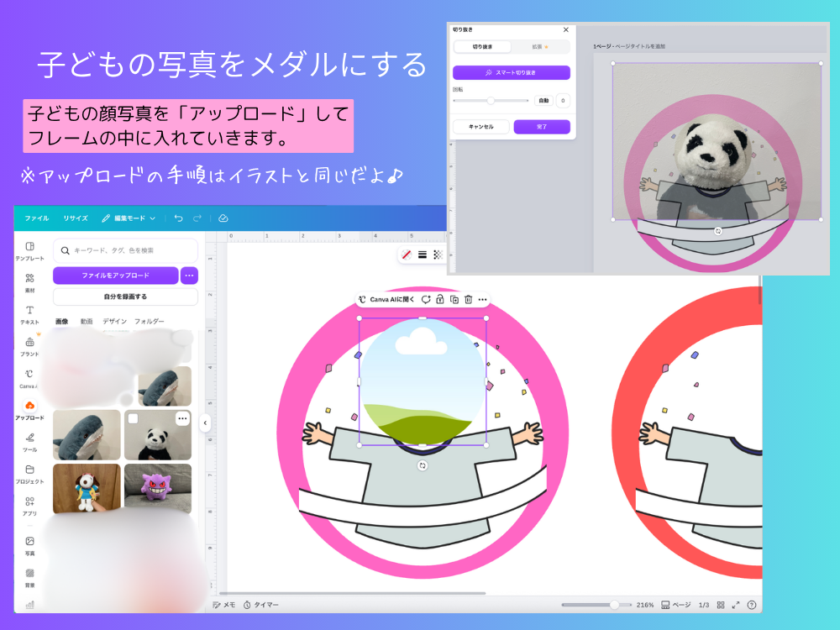The height and width of the screenshot is (630, 840).
Task: Enter fullscreen with expand icon
Action: (x=736, y=605)
